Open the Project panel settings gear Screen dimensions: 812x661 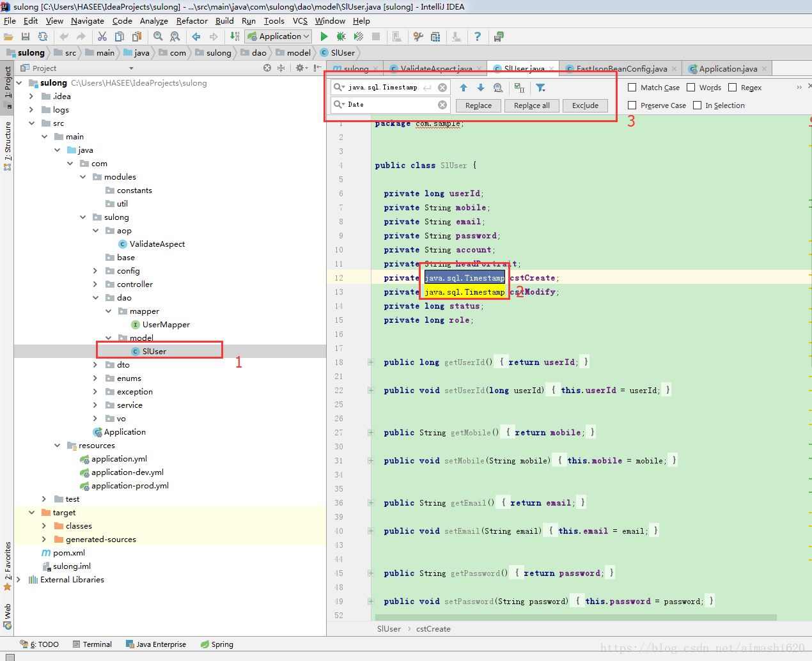[299, 68]
